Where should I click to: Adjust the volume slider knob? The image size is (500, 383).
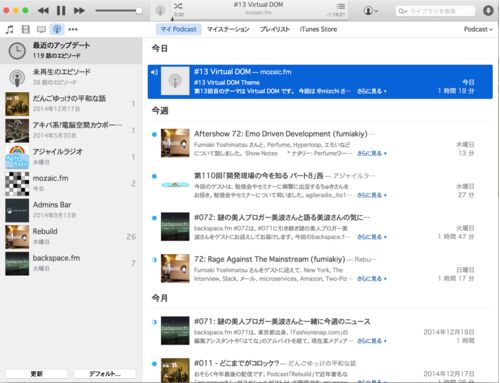coord(139,11)
